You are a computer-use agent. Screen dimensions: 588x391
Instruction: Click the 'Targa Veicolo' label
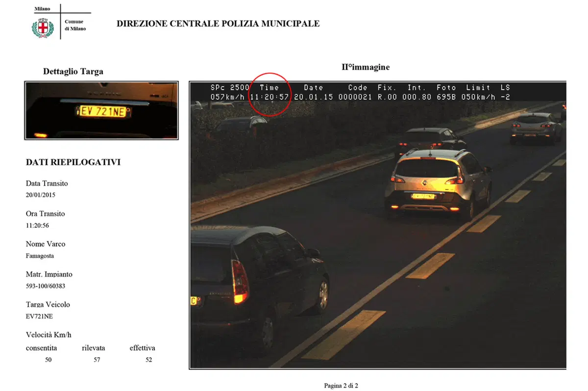point(48,305)
